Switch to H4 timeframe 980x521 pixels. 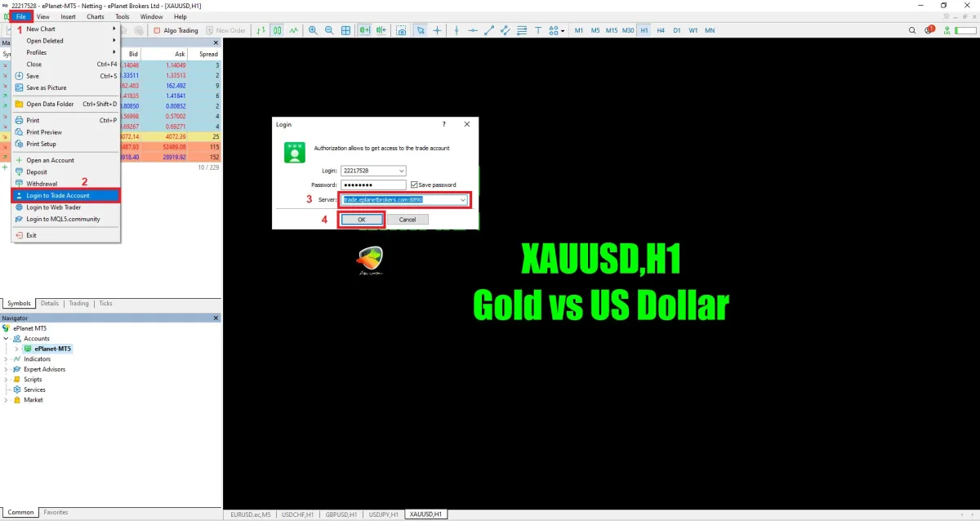(661, 30)
